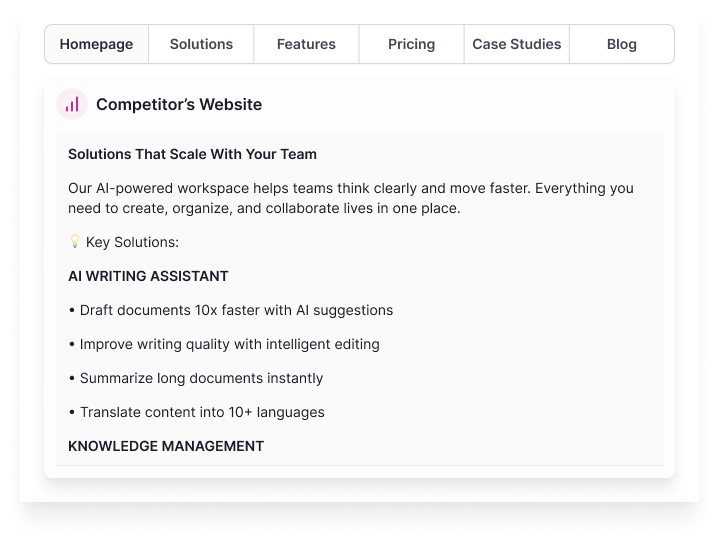Select the Homepage tab
Image resolution: width=719 pixels, height=542 pixels.
(x=96, y=44)
